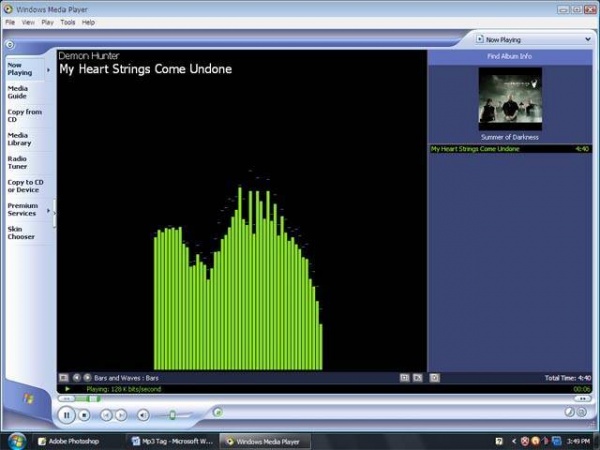Image resolution: width=600 pixels, height=450 pixels.
Task: Click the rewind button on seek bar
Action: 66,399
